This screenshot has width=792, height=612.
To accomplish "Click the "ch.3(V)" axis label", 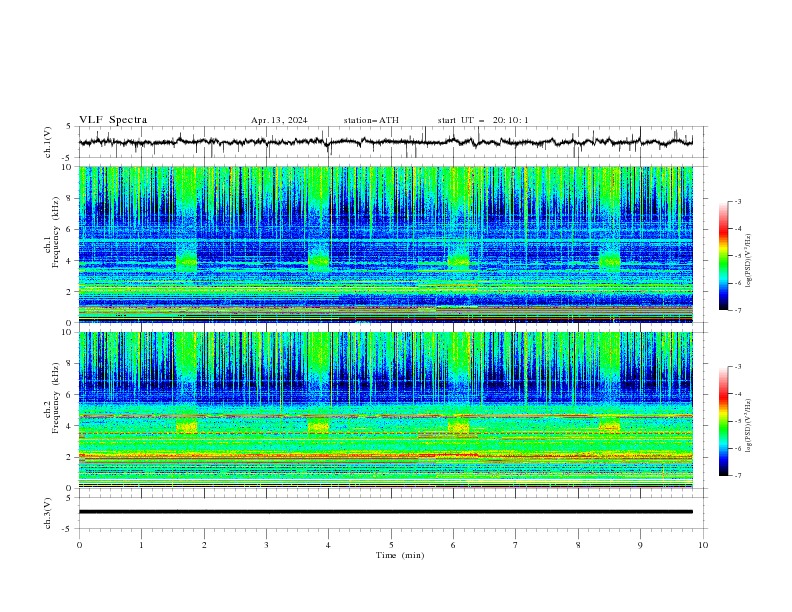I will 48,513.
